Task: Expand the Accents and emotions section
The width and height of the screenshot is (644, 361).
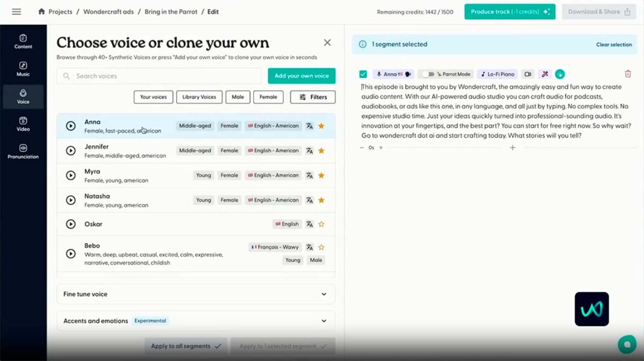Action: point(195,321)
